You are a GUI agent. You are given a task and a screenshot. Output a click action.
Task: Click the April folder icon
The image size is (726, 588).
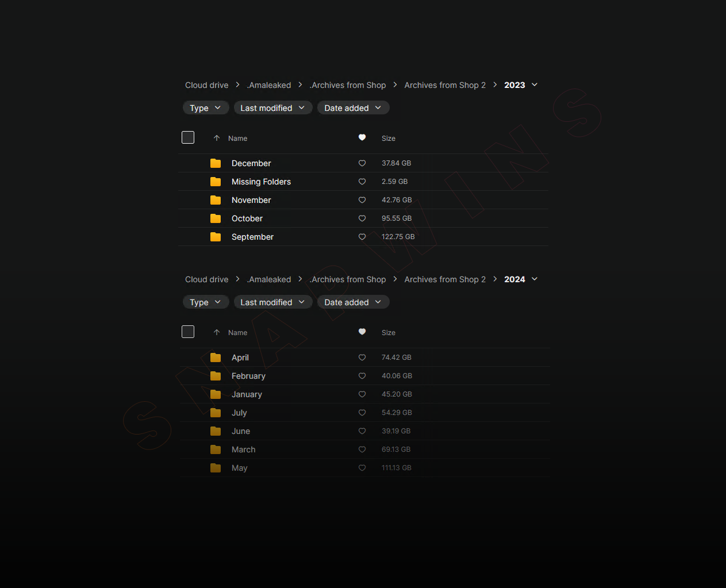click(216, 358)
